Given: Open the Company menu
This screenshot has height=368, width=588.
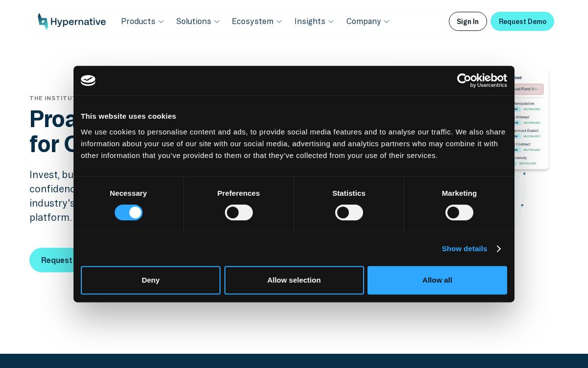Looking at the screenshot, I should [x=368, y=22].
